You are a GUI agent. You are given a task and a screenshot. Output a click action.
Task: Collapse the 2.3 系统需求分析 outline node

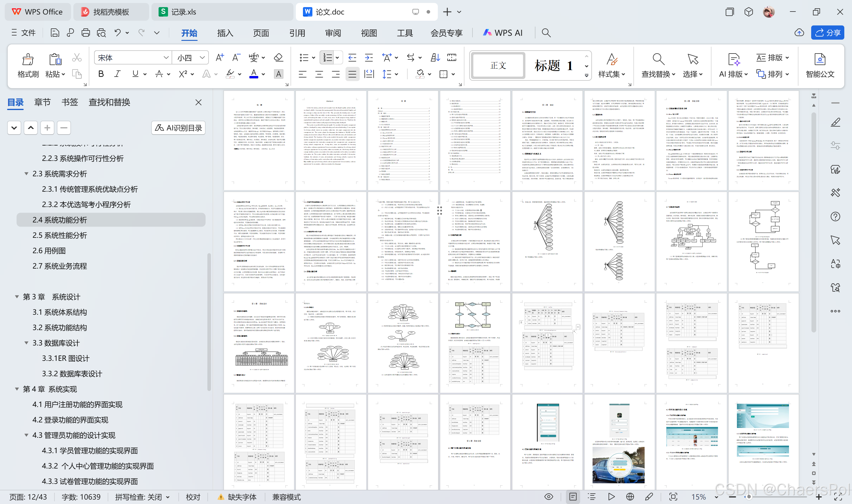pos(26,174)
